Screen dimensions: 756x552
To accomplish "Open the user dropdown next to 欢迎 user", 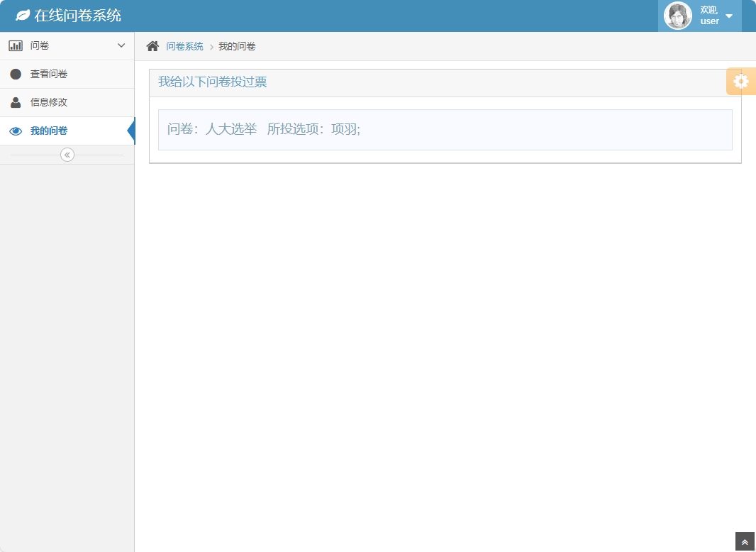I will (x=728, y=15).
